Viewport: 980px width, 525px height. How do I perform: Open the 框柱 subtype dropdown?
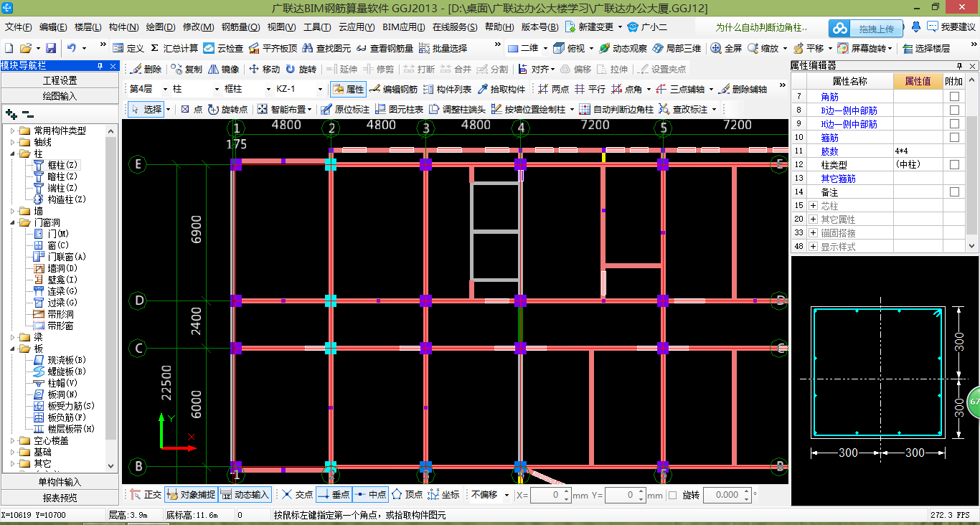(268, 90)
